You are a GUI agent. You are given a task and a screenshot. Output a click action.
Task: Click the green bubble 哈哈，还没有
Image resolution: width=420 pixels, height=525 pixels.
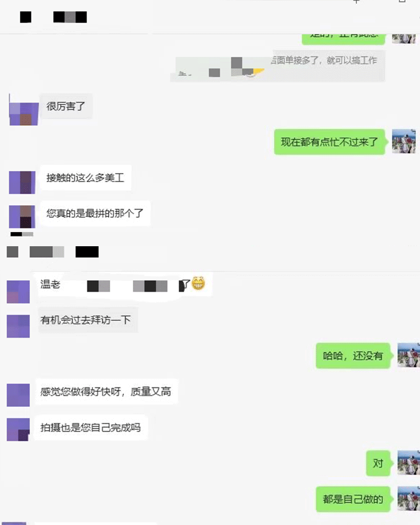click(353, 355)
